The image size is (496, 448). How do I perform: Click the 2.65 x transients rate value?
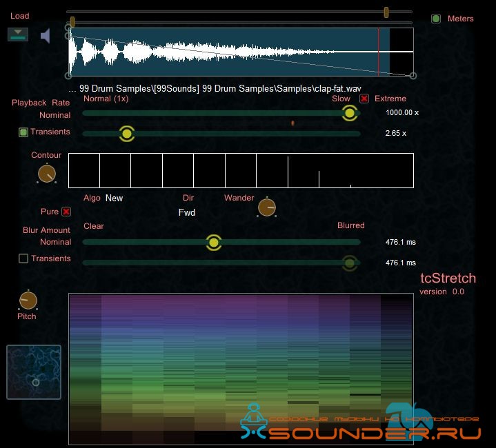pos(396,133)
